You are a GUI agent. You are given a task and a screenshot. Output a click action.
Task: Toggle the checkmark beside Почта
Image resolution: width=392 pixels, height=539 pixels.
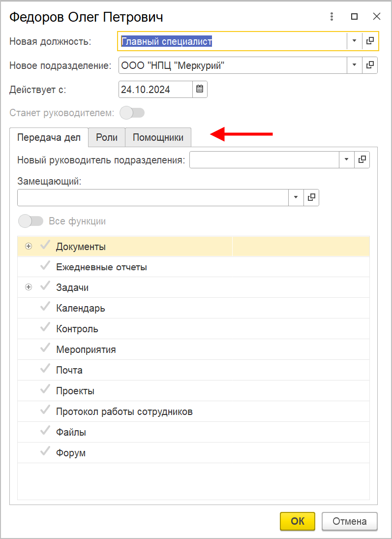(x=45, y=370)
